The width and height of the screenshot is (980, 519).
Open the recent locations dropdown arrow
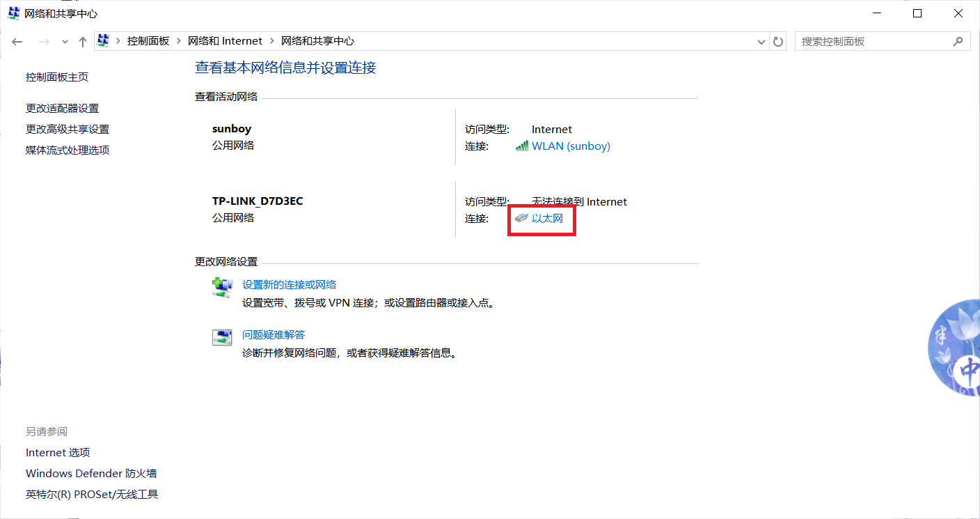coord(65,42)
